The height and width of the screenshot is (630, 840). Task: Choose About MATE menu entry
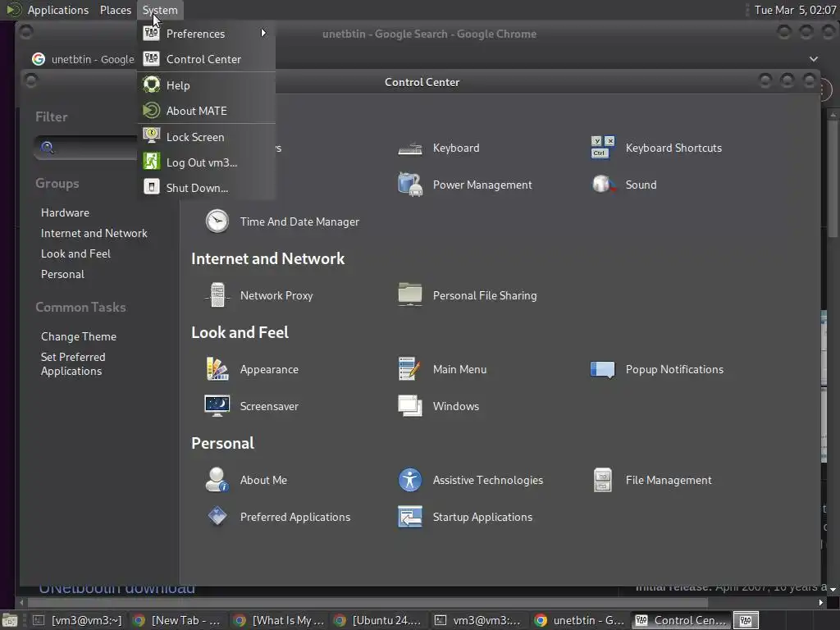206,111
